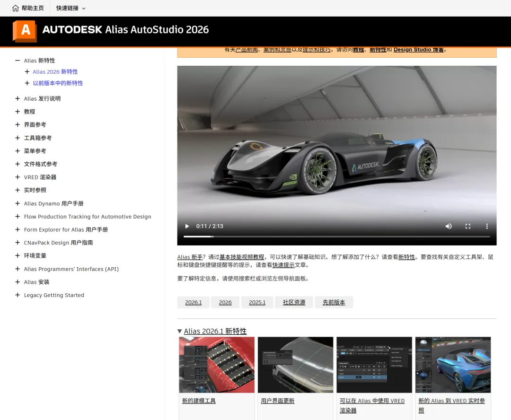Expand Flow Production Tracking for Automotive Design
Viewport: 511px width, 420px height.
(18, 216)
